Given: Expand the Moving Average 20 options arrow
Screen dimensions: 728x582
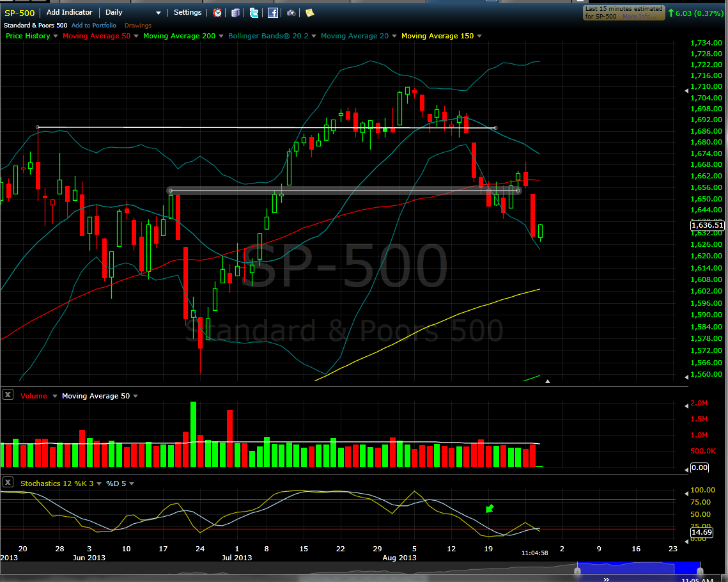Looking at the screenshot, I should point(394,36).
